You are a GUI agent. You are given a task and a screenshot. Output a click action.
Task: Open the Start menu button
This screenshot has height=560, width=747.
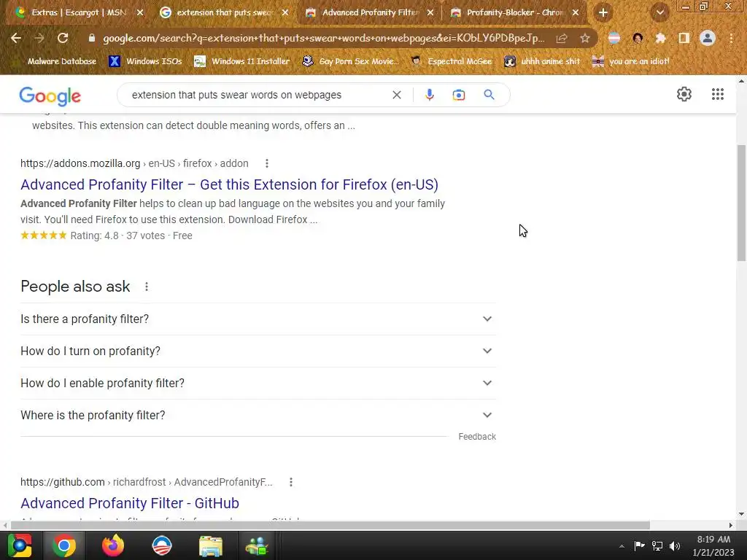click(20, 545)
